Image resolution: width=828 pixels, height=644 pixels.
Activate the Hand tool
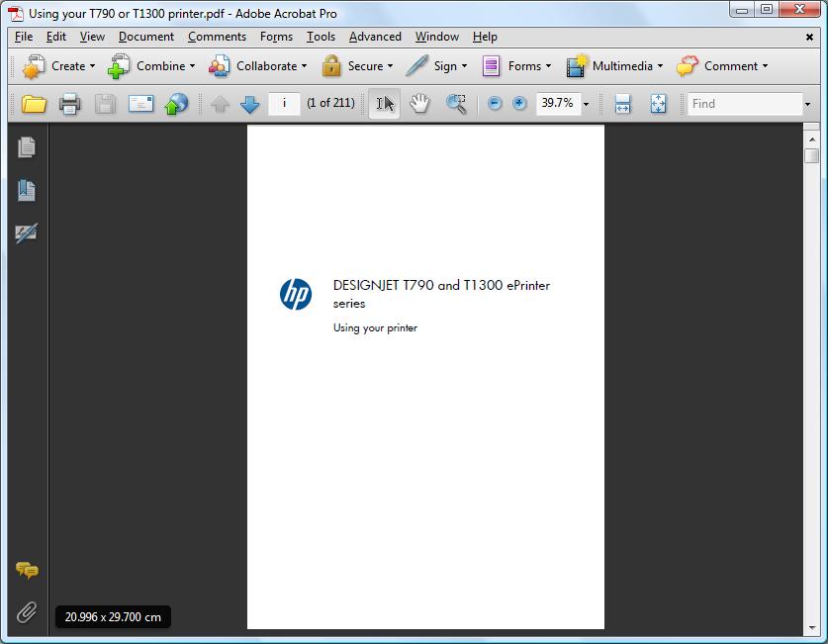(419, 104)
